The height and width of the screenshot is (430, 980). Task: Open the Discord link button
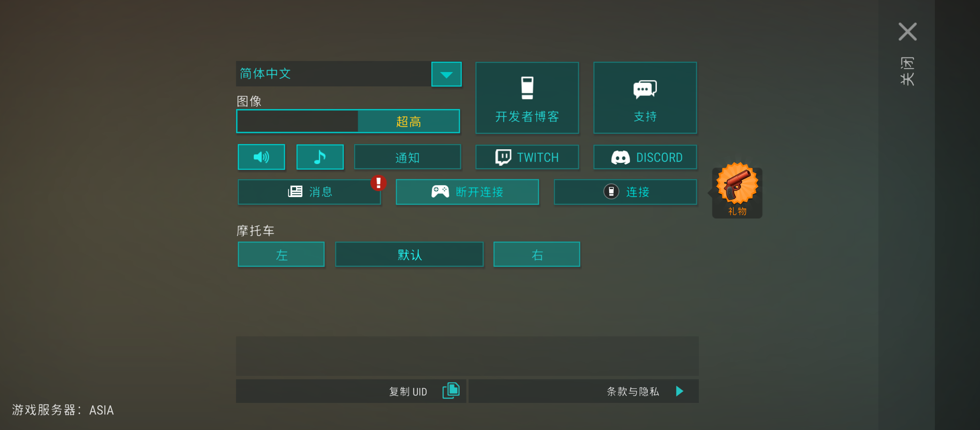click(645, 157)
